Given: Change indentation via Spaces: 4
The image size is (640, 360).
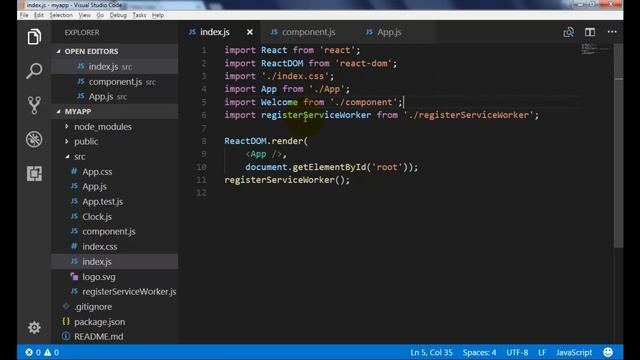Looking at the screenshot, I should click(479, 352).
